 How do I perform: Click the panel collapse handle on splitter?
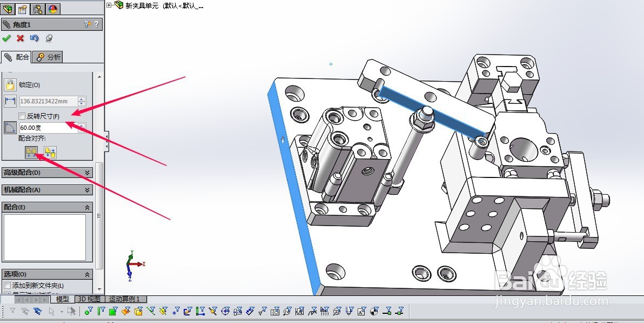pyautogui.click(x=107, y=141)
